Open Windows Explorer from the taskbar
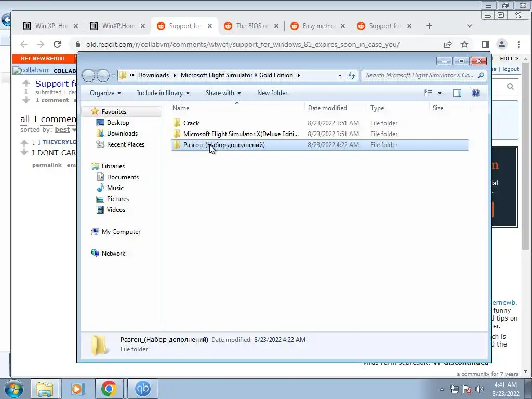This screenshot has width=532, height=399. tap(45, 389)
